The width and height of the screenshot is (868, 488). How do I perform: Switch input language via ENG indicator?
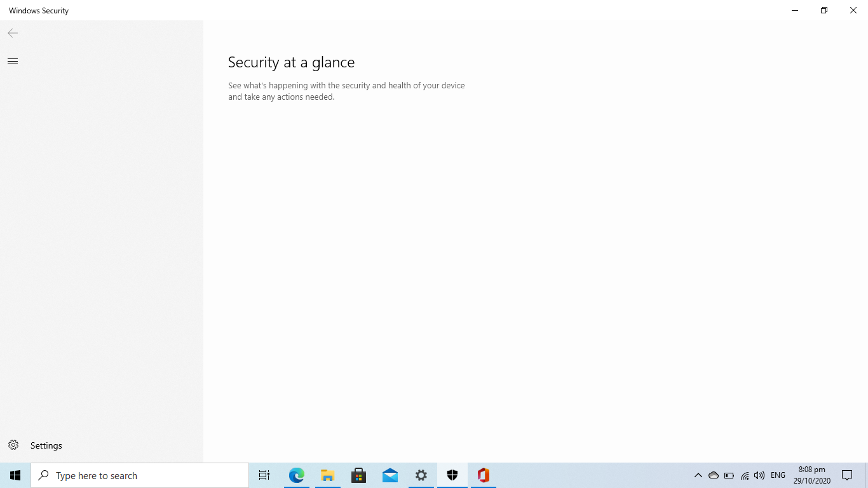click(778, 475)
